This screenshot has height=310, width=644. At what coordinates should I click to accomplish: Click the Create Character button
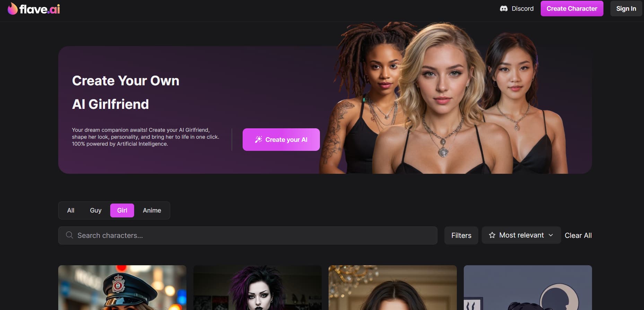[572, 9]
